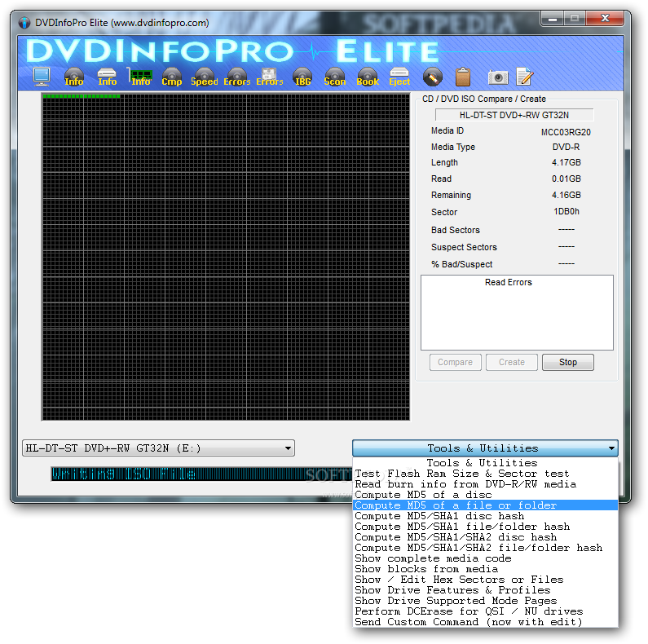Open disc Info from the toolbar

coord(74,77)
